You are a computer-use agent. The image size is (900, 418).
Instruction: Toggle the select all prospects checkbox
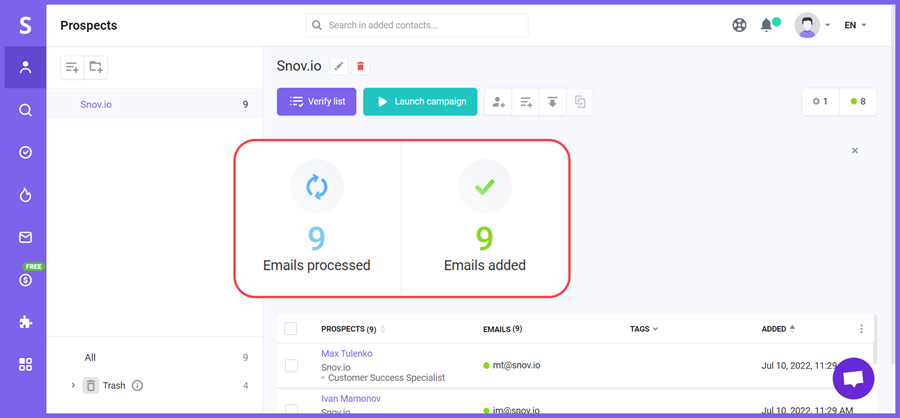291,328
